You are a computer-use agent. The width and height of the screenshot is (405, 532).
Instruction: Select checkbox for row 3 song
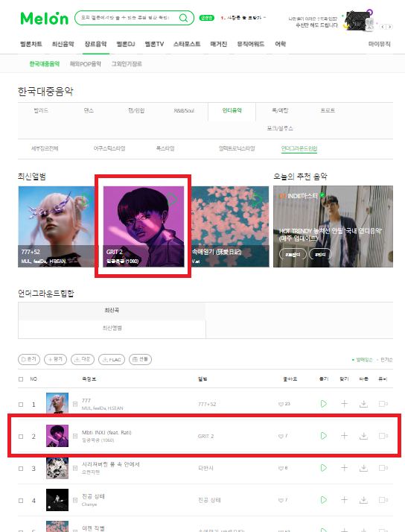tap(21, 469)
